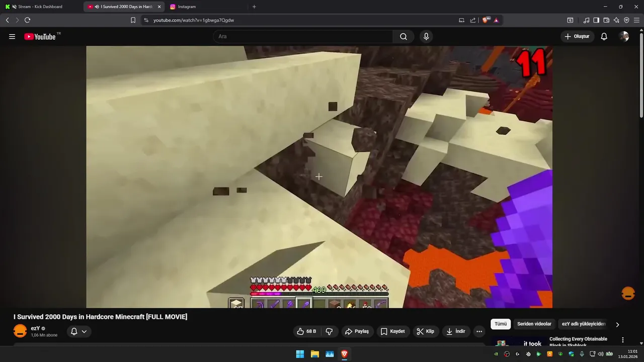The height and width of the screenshot is (362, 644).
Task: Select the I Survived 2000 Days tab
Action: coord(124,7)
